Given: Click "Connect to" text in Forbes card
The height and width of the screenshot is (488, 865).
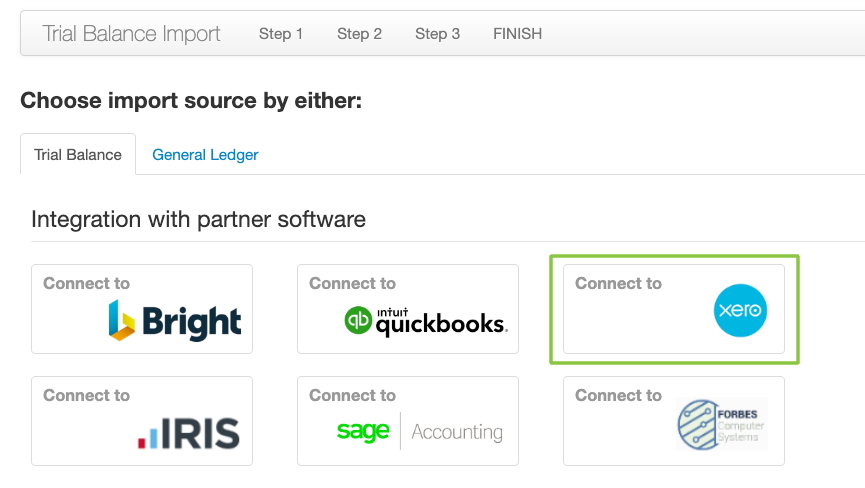Looking at the screenshot, I should click(618, 395).
